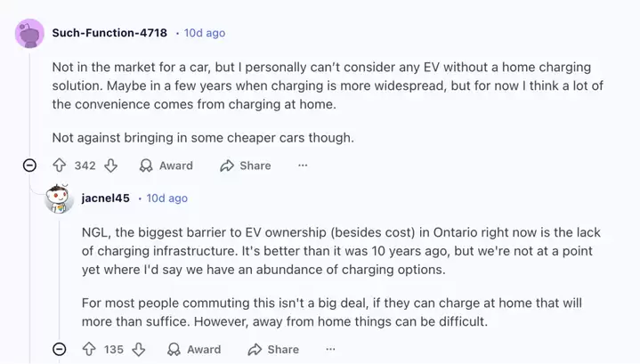Open the Such-Function-4718 username link

[109, 33]
